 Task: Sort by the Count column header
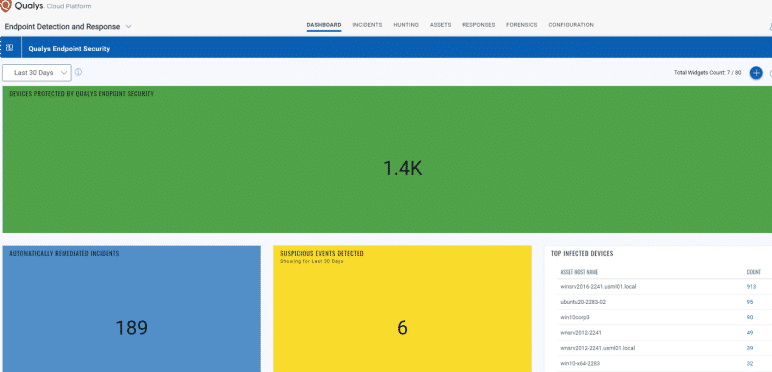pyautogui.click(x=754, y=272)
